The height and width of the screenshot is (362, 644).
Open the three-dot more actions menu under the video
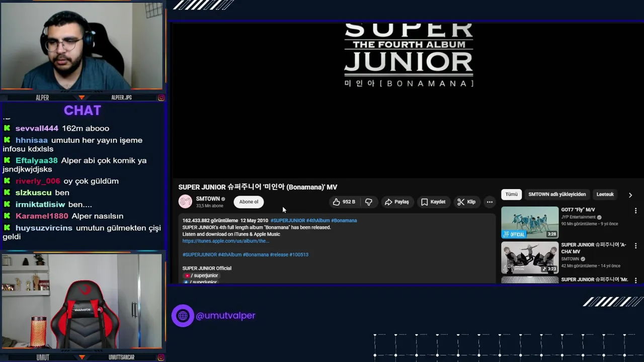click(x=490, y=202)
